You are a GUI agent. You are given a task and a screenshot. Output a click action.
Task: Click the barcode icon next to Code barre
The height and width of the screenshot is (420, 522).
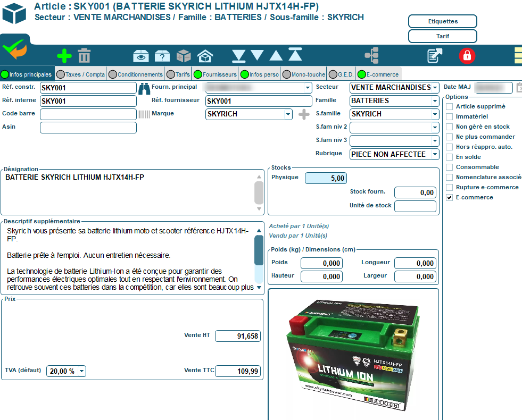pos(144,114)
